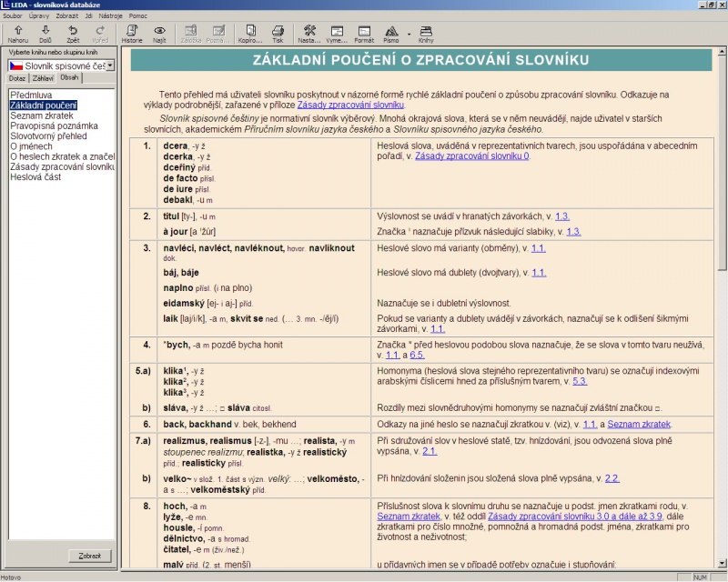Open the Pomoc menu

coord(138,15)
